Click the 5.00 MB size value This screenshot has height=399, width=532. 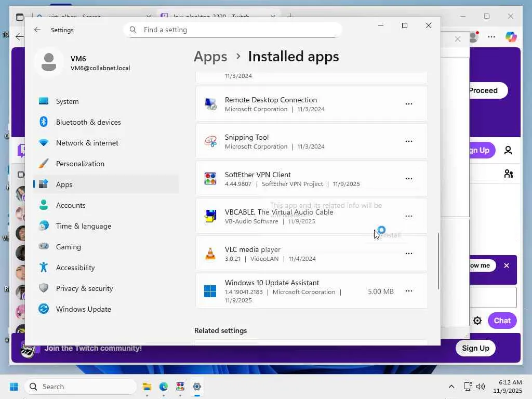(x=381, y=291)
